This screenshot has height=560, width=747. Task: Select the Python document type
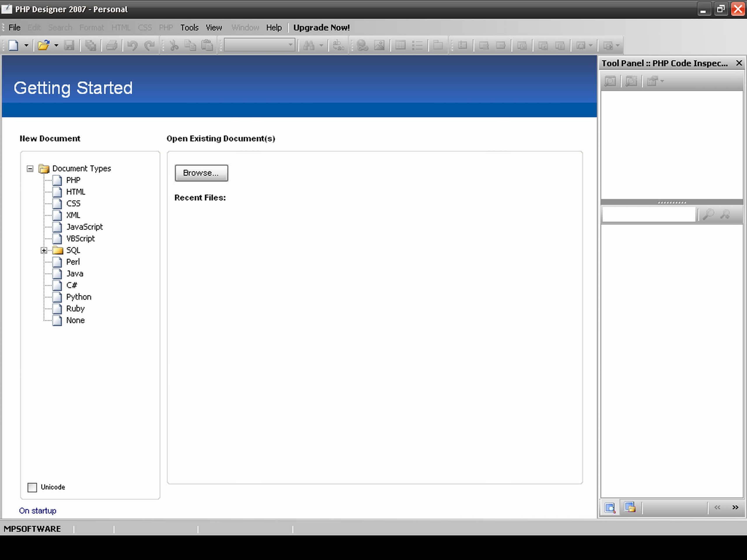tap(78, 297)
